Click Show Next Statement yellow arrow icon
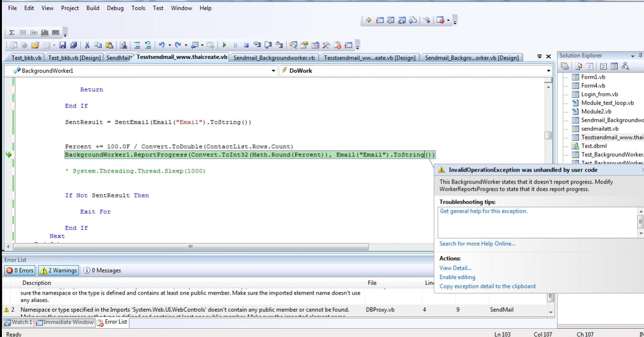The width and height of the screenshot is (644, 337). pyautogui.click(x=369, y=20)
